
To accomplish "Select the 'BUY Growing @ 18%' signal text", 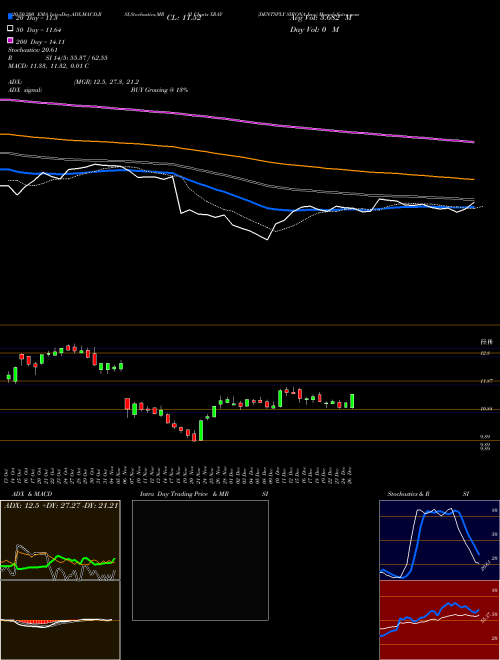I will coord(159,90).
